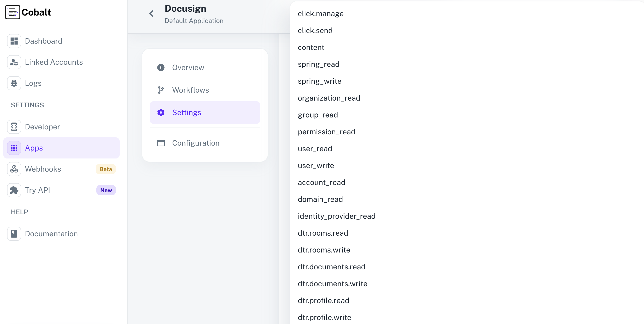Image resolution: width=644 pixels, height=324 pixels.
Task: Select the Dashboard grid icon
Action: point(14,41)
